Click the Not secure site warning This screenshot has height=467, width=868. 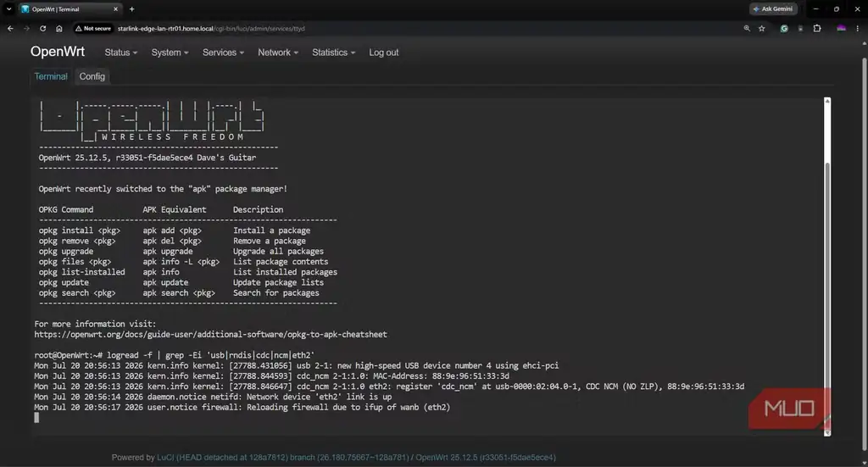(93, 28)
